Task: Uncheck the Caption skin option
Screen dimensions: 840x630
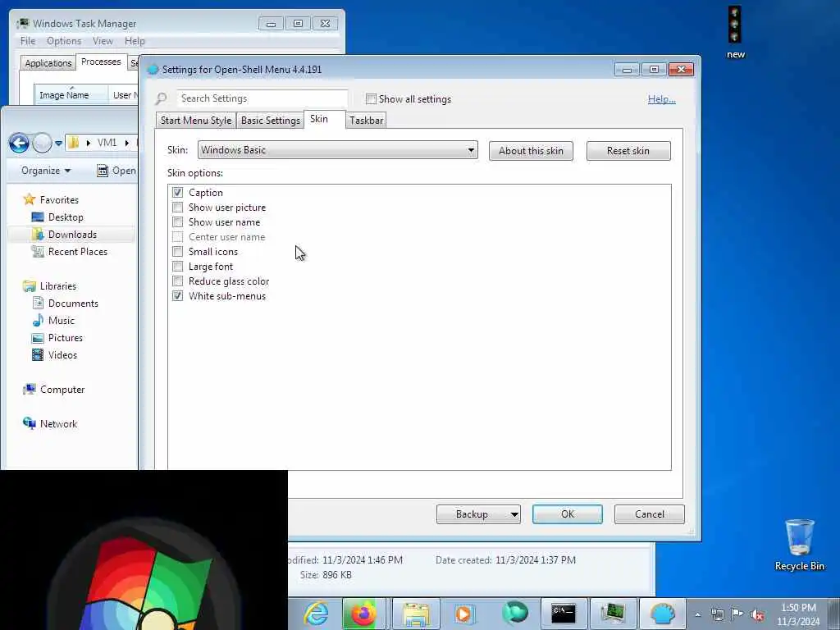Action: 177,192
